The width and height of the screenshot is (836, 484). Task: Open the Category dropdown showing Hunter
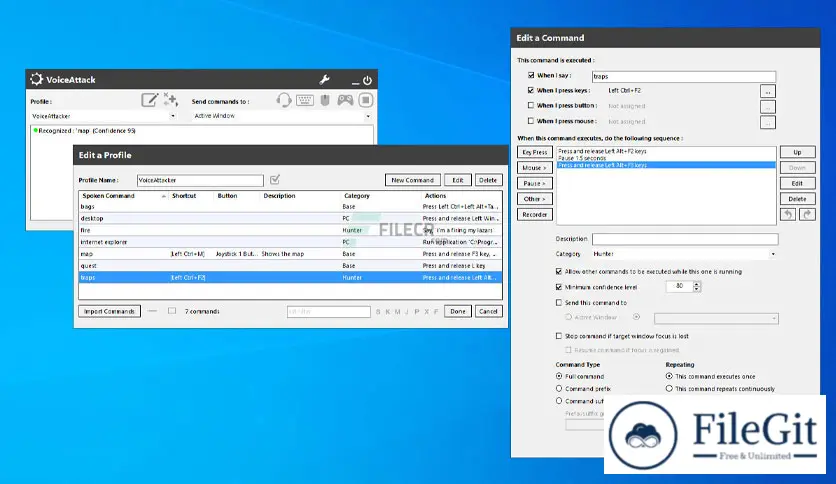click(x=685, y=254)
